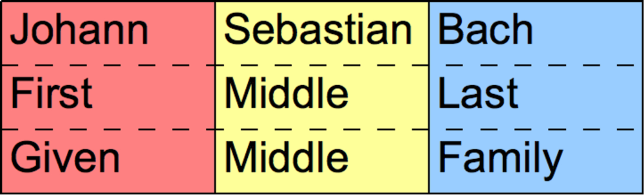644x195 pixels.
Task: Click empty blue space right of Bach
Action: click(x=586, y=30)
